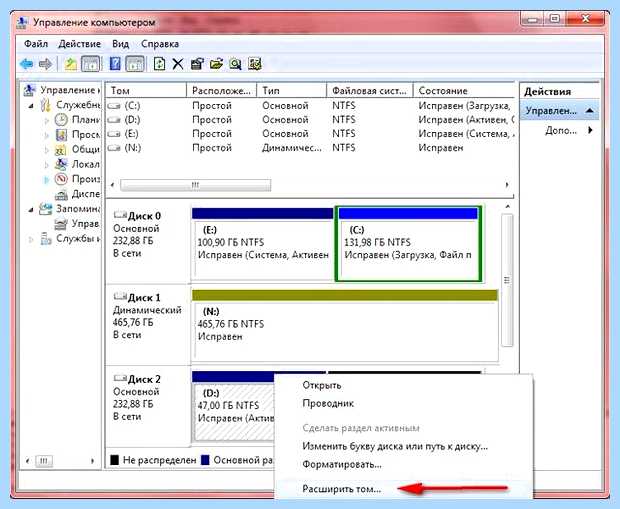Expand the Shared Folders node arrow
Viewport: 620px width, 509px height.
click(47, 150)
